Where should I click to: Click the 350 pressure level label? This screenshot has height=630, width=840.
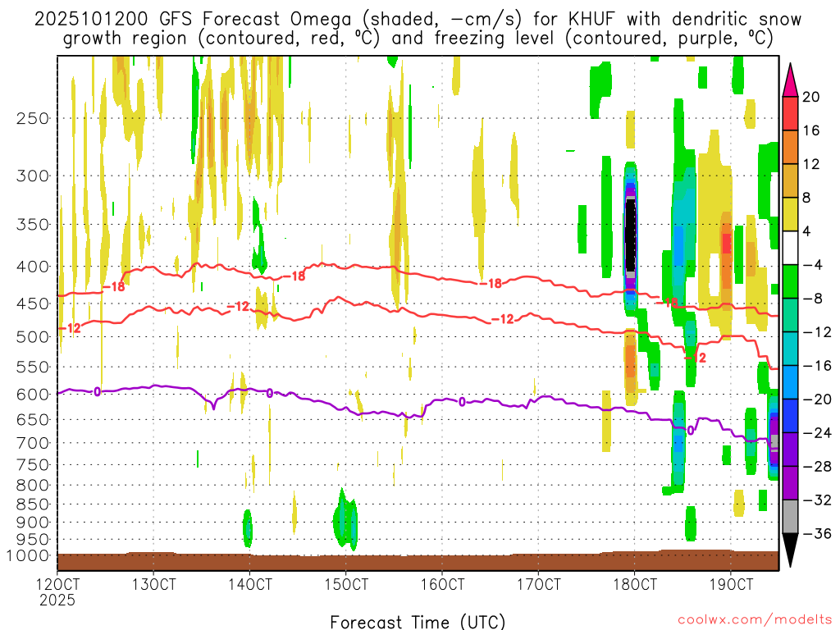(33, 224)
